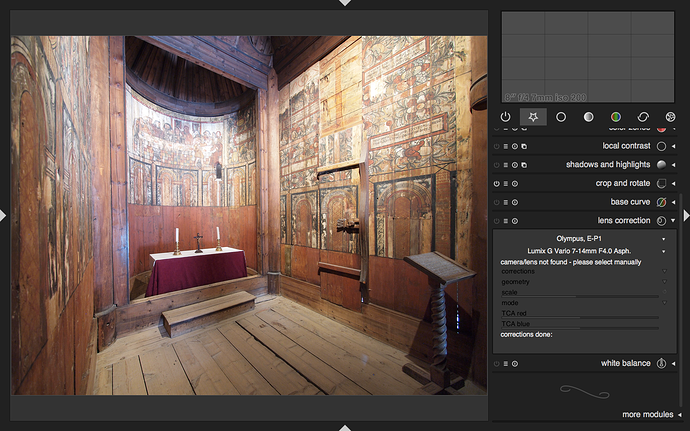Enable the lens correction module
690x431 pixels.
498,220
